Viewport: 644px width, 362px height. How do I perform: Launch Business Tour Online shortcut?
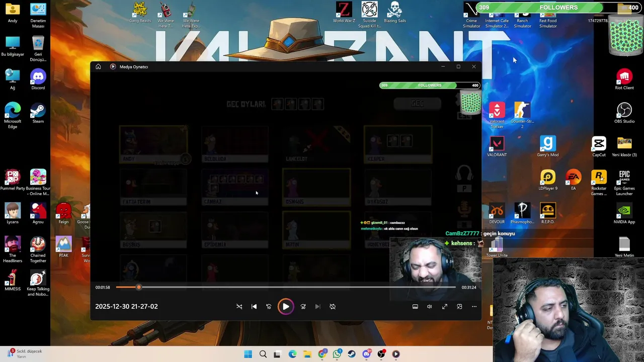pyautogui.click(x=38, y=183)
